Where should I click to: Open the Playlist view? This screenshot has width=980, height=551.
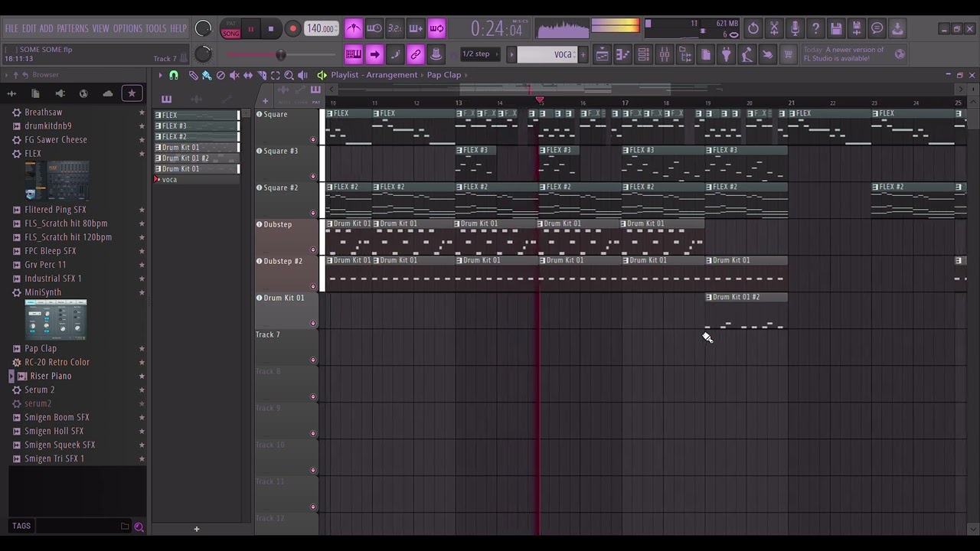603,54
